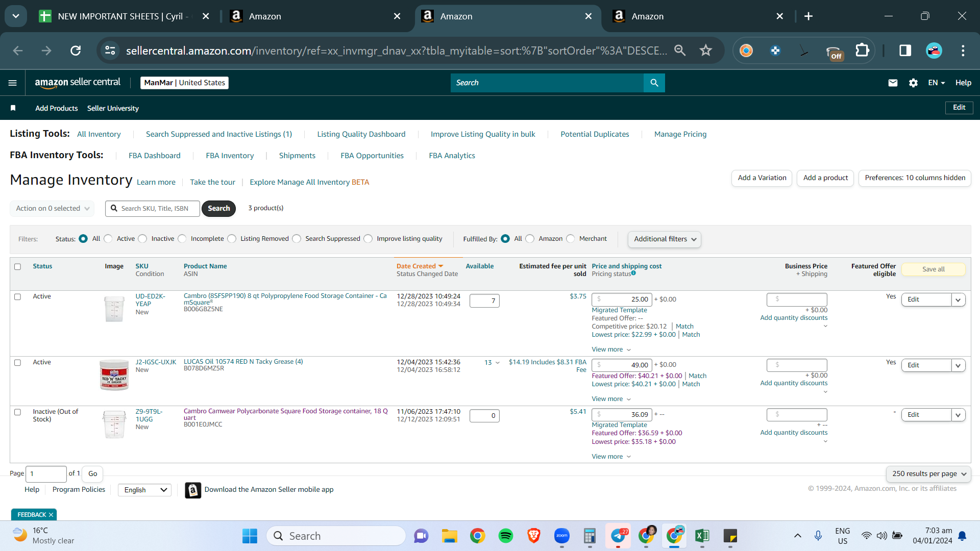Open the EN language dropdown in header
This screenshot has width=980, height=551.
pyautogui.click(x=937, y=83)
